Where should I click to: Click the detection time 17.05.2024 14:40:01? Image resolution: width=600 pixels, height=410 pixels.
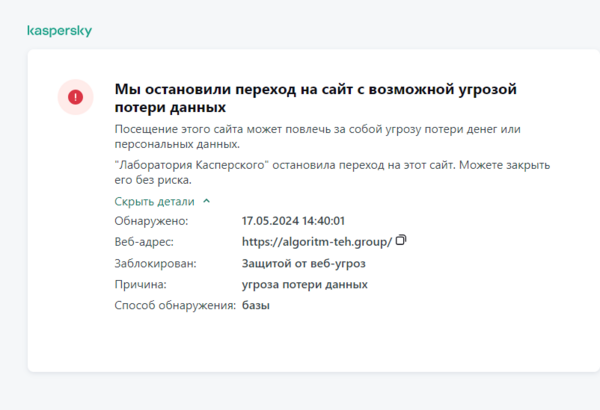click(x=293, y=221)
